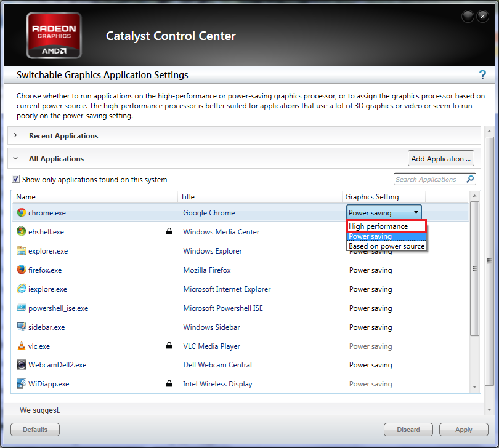Click the magnifier icon in Search Applications
Viewport: 499px width, 448px height.
coord(469,179)
